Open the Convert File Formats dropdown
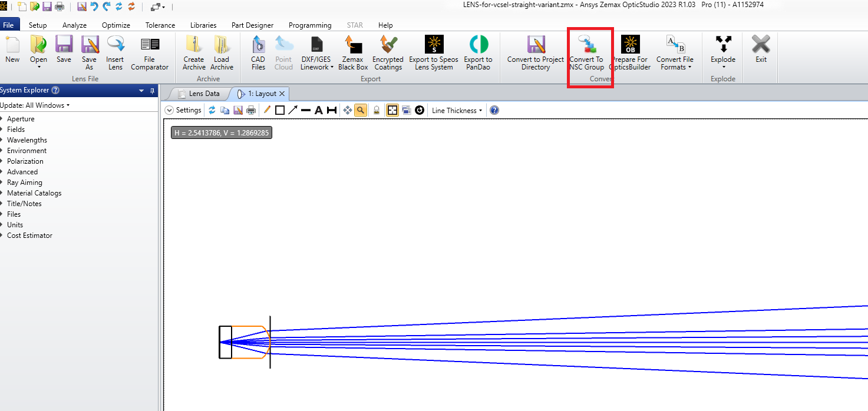This screenshot has width=868, height=411. coord(675,53)
